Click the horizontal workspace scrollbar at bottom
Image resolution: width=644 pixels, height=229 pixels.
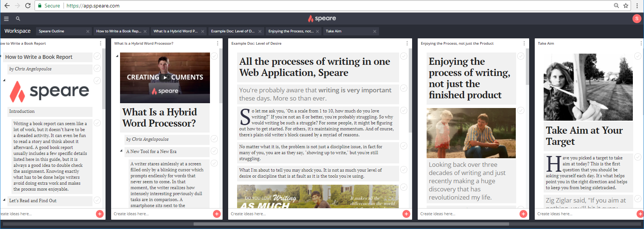click(351, 224)
